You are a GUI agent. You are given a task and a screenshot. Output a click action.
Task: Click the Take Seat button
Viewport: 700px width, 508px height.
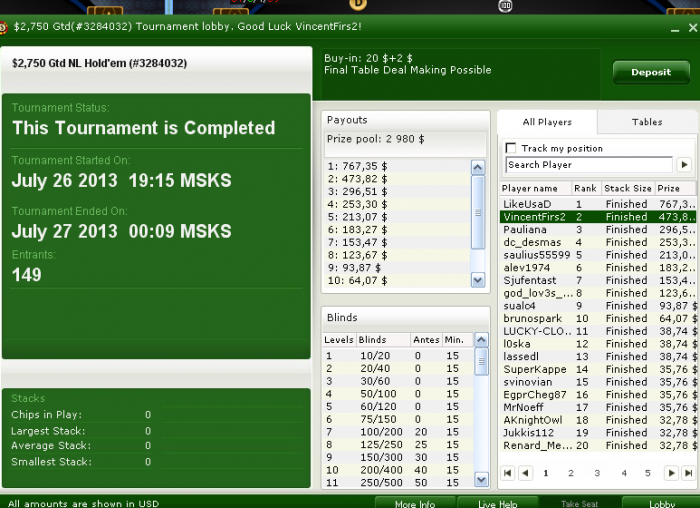pos(579,503)
